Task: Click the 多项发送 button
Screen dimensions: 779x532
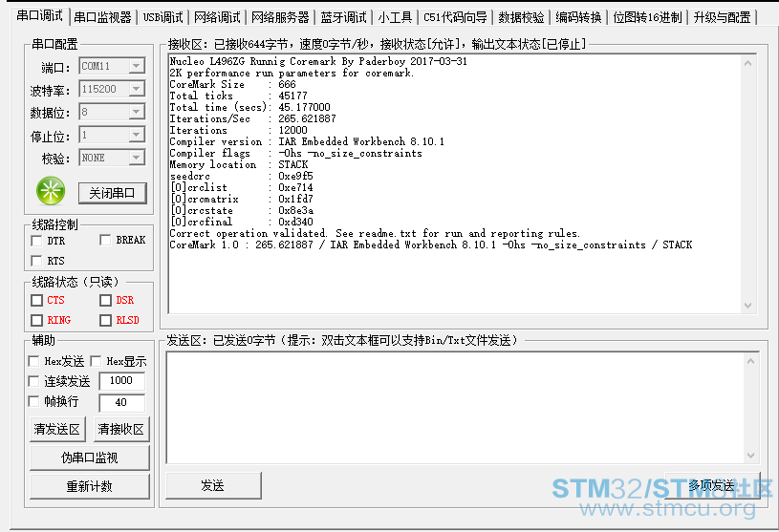Action: [x=712, y=485]
